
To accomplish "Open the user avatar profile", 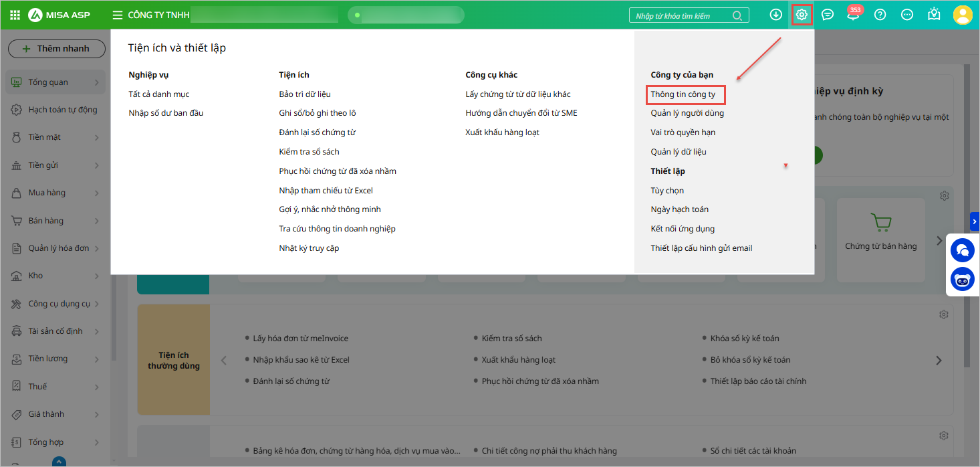I will (x=963, y=15).
